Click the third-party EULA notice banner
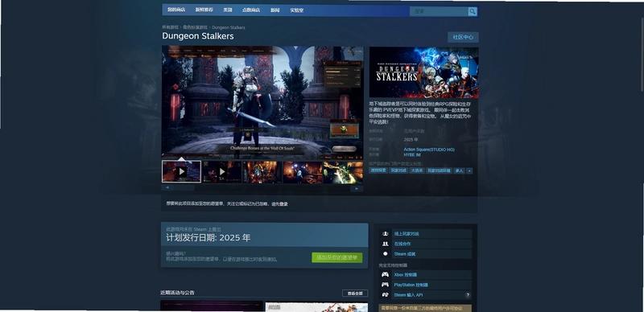Viewport: 644px width, 312px height. coord(425,308)
